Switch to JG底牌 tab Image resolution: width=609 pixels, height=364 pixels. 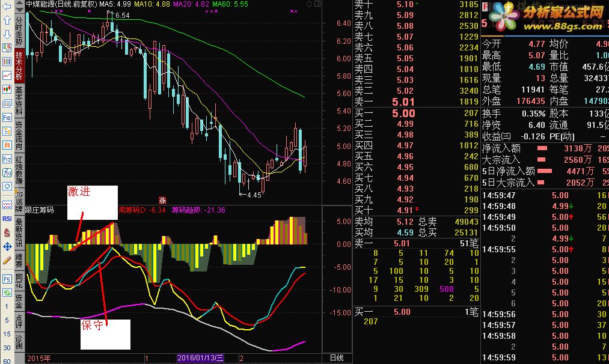(19, 202)
